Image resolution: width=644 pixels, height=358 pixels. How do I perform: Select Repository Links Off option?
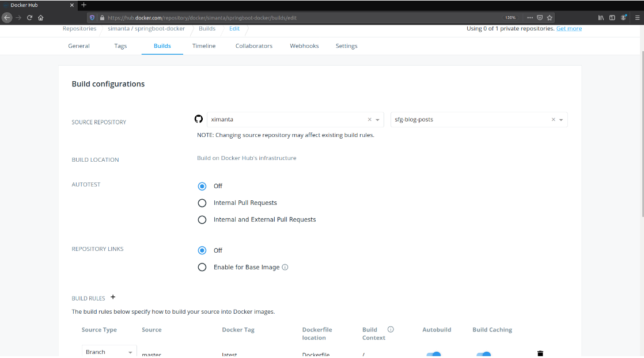[202, 250]
